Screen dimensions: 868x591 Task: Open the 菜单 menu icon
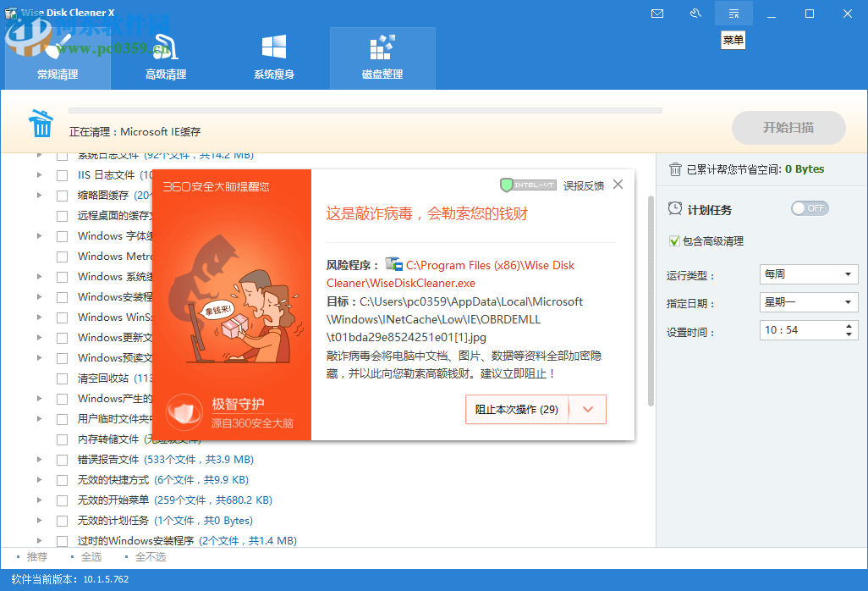[733, 14]
